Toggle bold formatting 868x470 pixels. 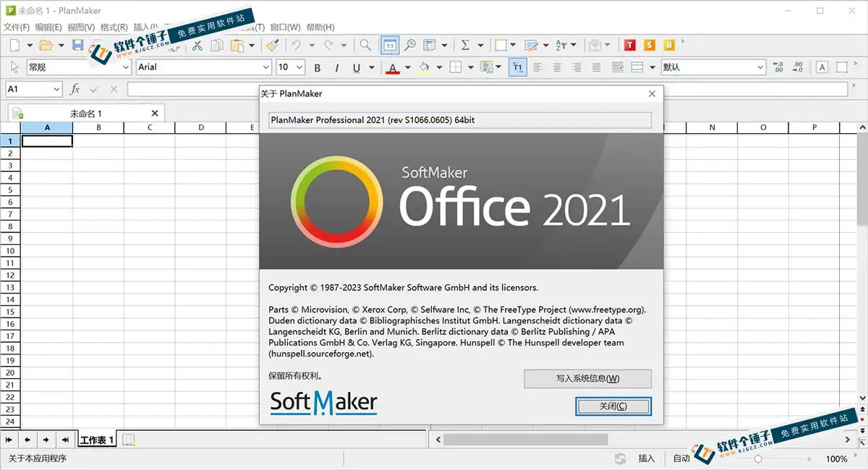click(317, 67)
